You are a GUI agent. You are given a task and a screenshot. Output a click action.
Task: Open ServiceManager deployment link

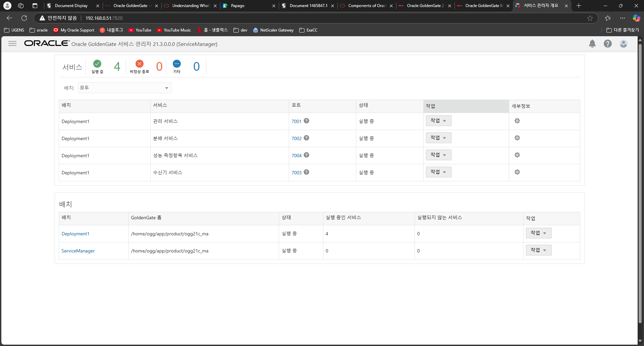coord(78,251)
